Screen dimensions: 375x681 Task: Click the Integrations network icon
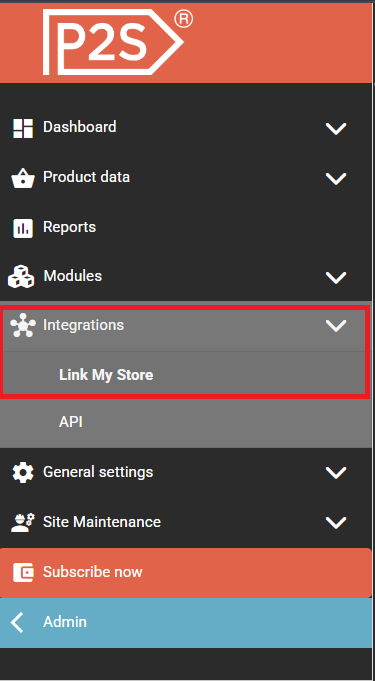click(x=23, y=325)
